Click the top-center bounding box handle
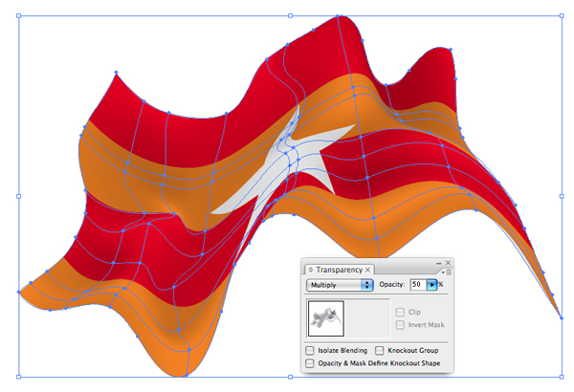 [x=290, y=15]
